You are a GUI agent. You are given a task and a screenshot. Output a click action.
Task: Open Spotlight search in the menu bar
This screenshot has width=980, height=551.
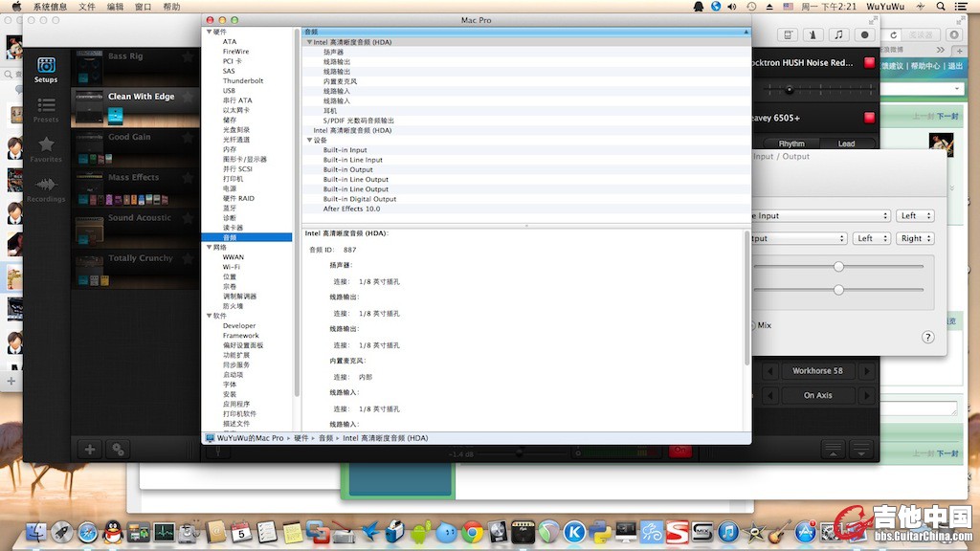point(941,7)
